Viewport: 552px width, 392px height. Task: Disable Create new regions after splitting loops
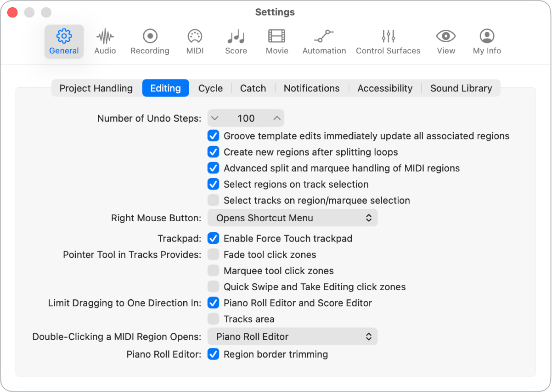(x=213, y=151)
